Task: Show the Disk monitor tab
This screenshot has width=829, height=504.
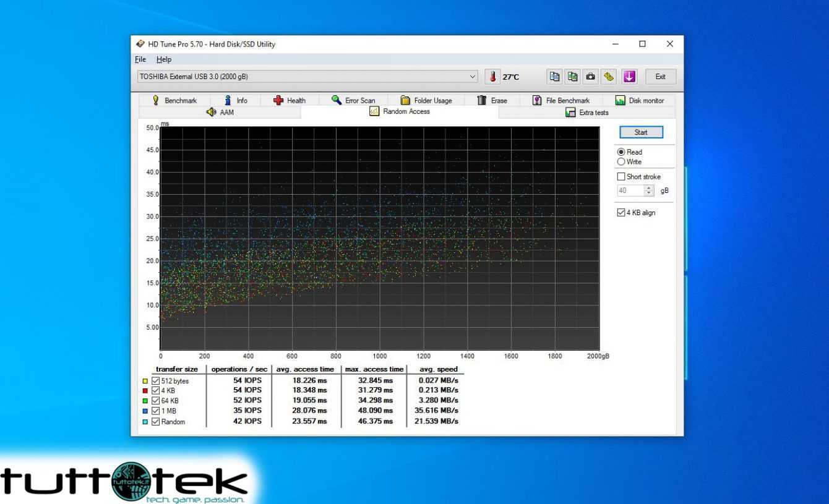Action: coord(640,100)
